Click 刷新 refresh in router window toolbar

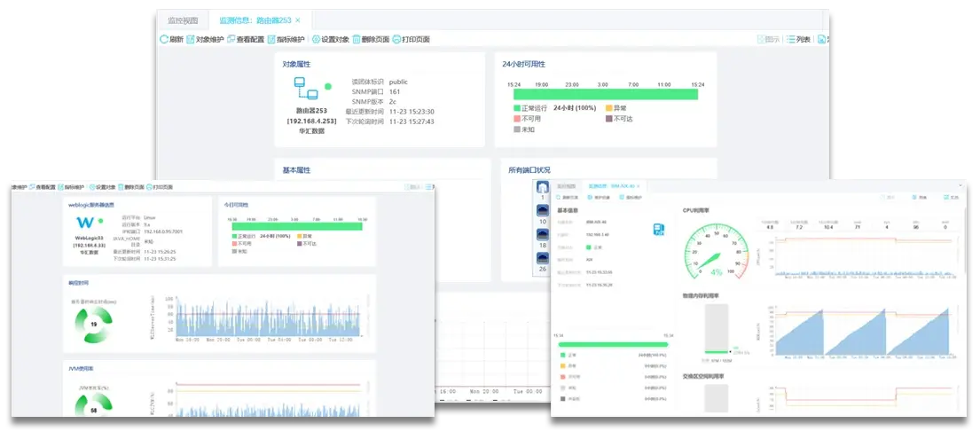tap(172, 39)
